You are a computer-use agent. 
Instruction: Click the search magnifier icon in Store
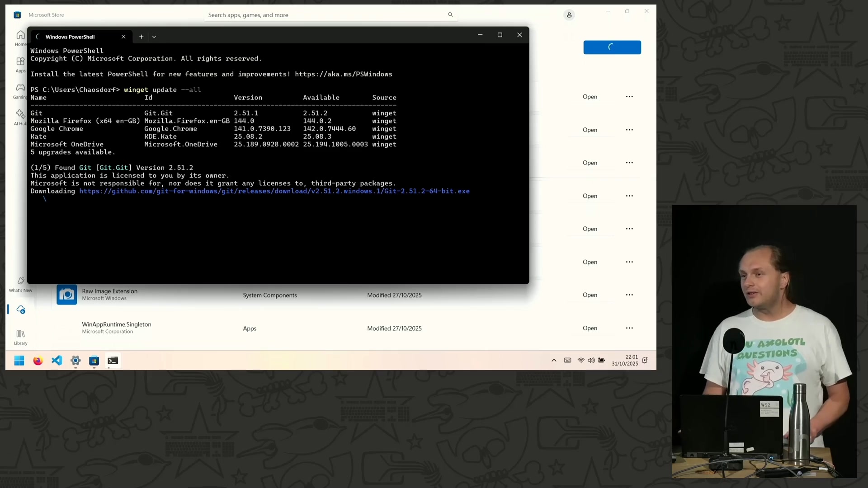coord(450,15)
